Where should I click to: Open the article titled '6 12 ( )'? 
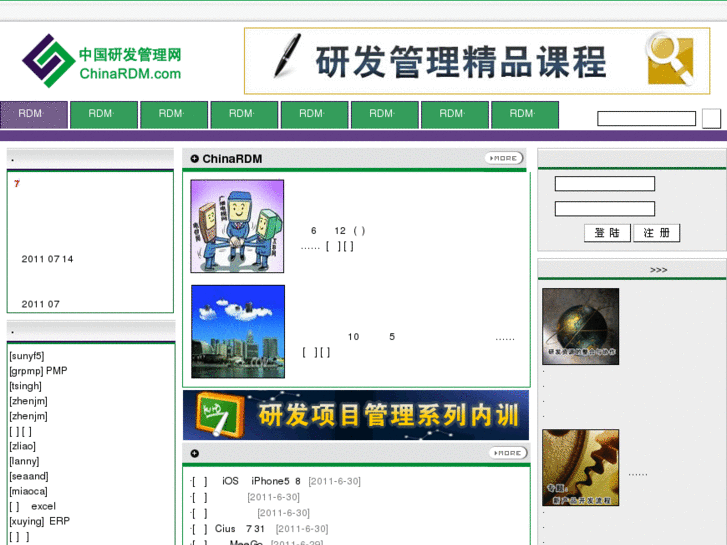(x=338, y=231)
